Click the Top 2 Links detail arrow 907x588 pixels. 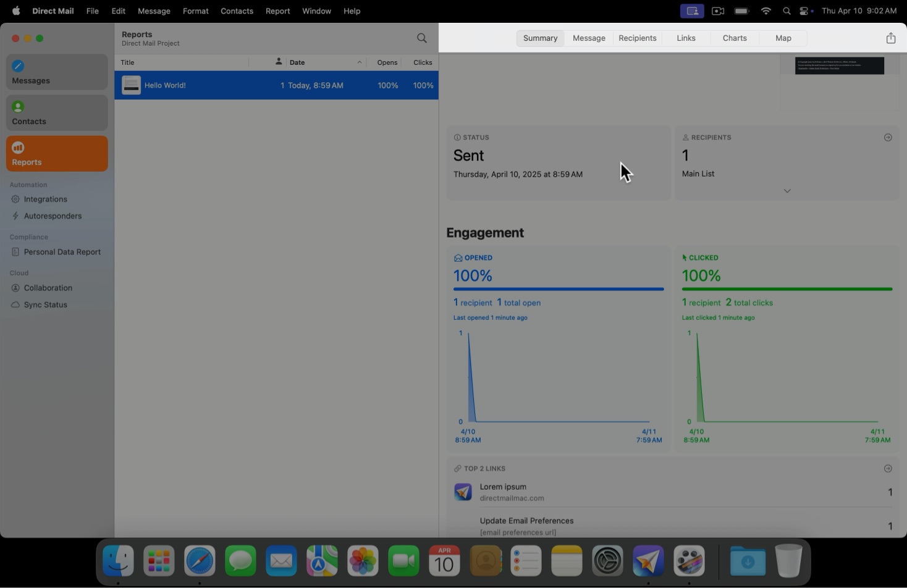point(888,469)
